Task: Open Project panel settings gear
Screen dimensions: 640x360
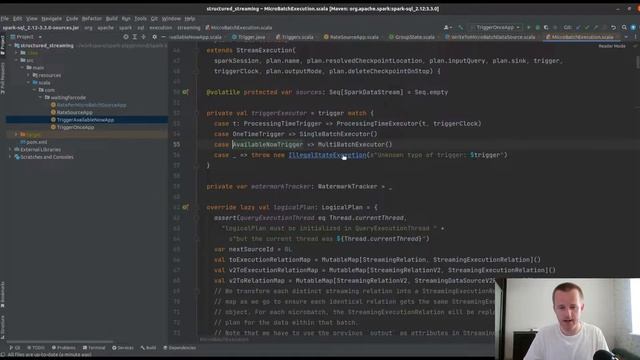Action: 154,37
